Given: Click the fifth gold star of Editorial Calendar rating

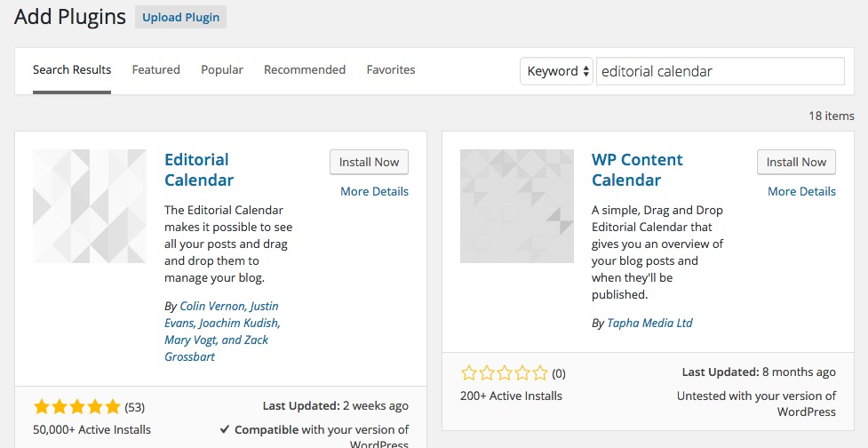Looking at the screenshot, I should click(x=112, y=407).
